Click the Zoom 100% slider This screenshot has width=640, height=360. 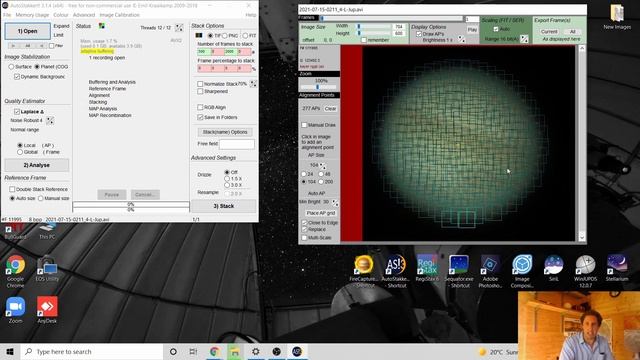318,87
